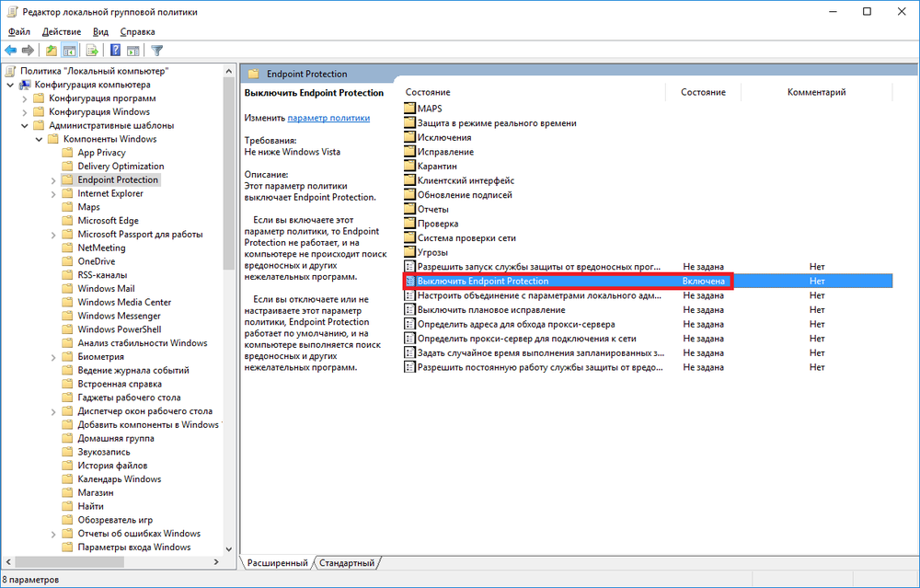Open Help via the question mark icon
920x588 pixels.
(x=116, y=51)
